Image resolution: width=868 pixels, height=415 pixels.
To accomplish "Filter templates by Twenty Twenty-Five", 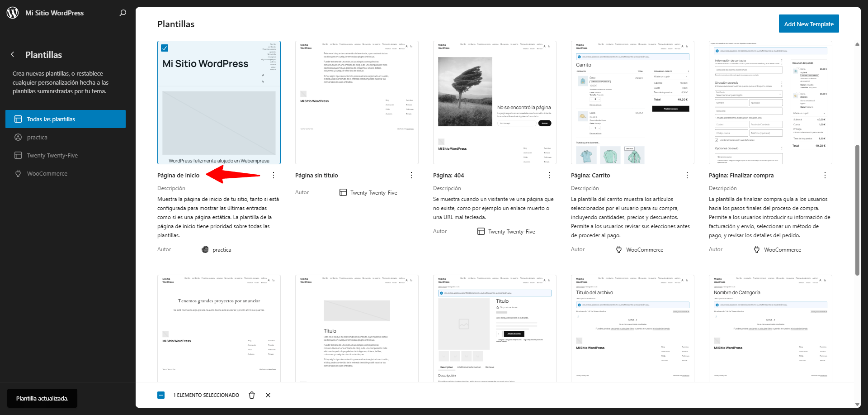I will pos(52,155).
